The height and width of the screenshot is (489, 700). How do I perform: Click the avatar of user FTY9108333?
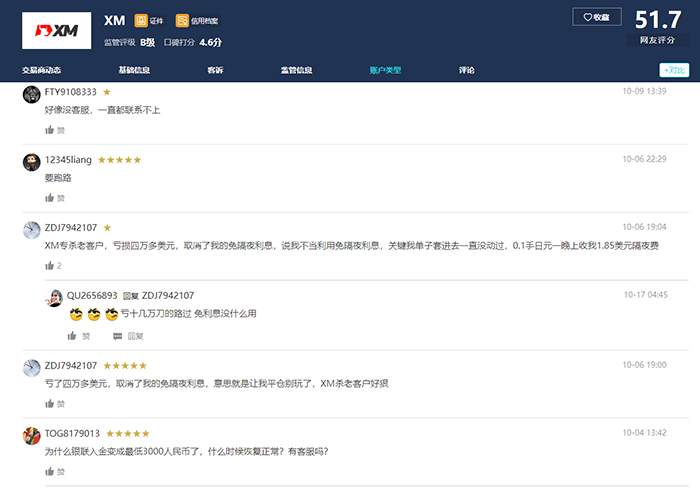pos(32,94)
